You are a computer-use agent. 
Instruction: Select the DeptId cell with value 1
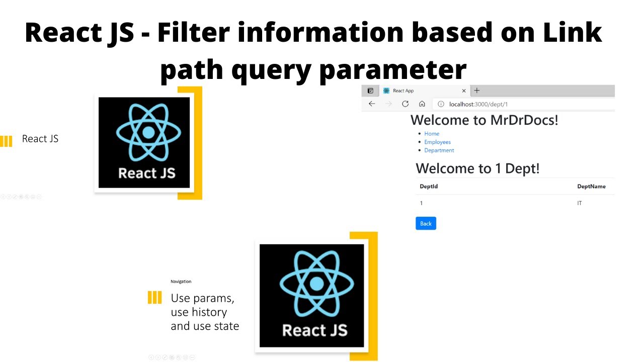[x=421, y=203]
